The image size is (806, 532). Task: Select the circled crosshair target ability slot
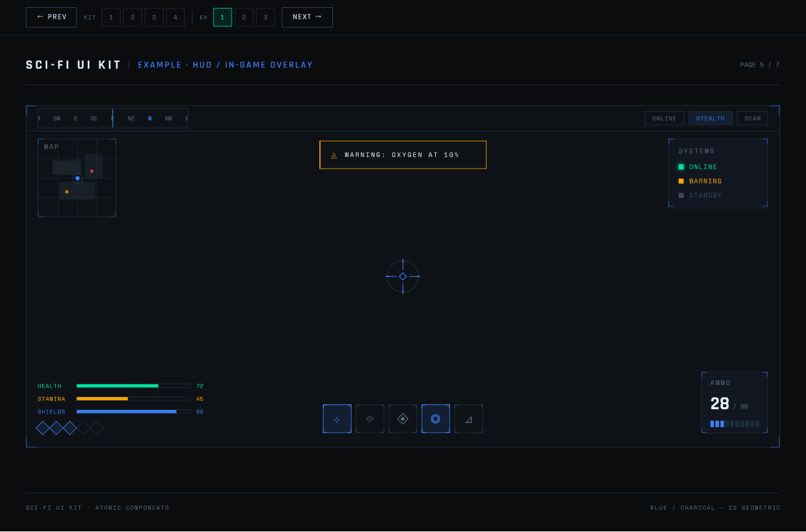pyautogui.click(x=370, y=418)
